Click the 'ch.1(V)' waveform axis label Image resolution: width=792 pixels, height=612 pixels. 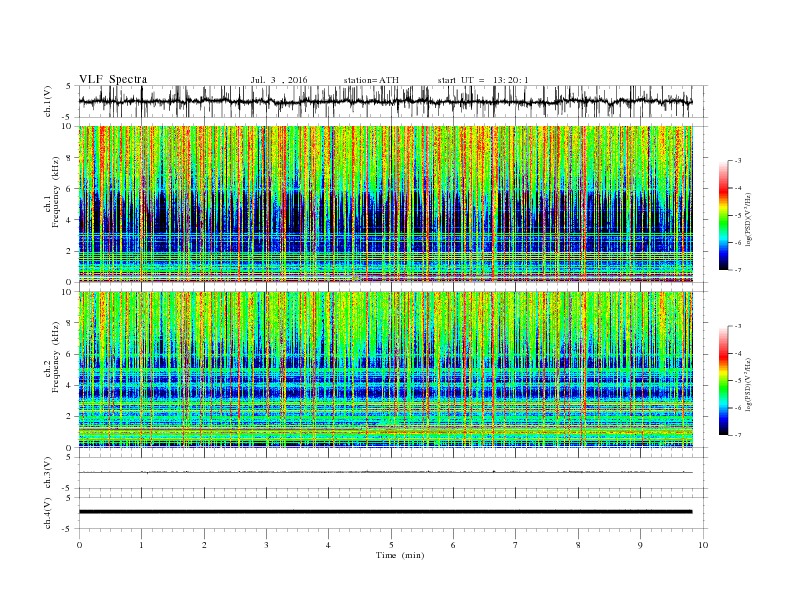pyautogui.click(x=48, y=102)
